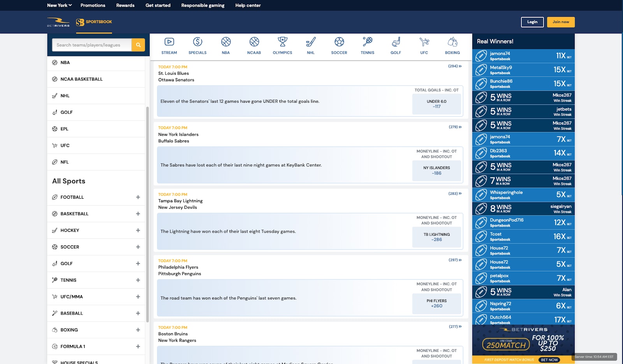Select NY Islanders -186 moneyline odds
Image resolution: width=623 pixels, height=364 pixels.
coord(436,171)
